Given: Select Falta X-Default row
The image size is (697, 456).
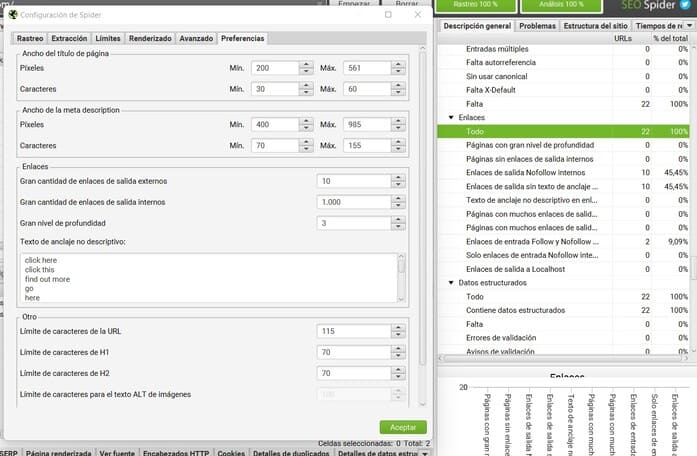Looking at the screenshot, I should (x=563, y=90).
